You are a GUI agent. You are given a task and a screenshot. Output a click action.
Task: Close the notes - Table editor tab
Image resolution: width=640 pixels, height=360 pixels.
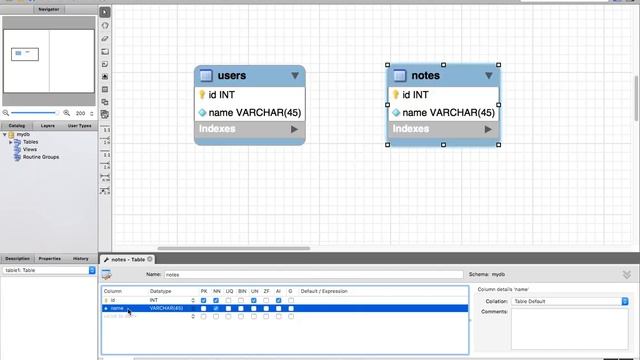pyautogui.click(x=150, y=259)
